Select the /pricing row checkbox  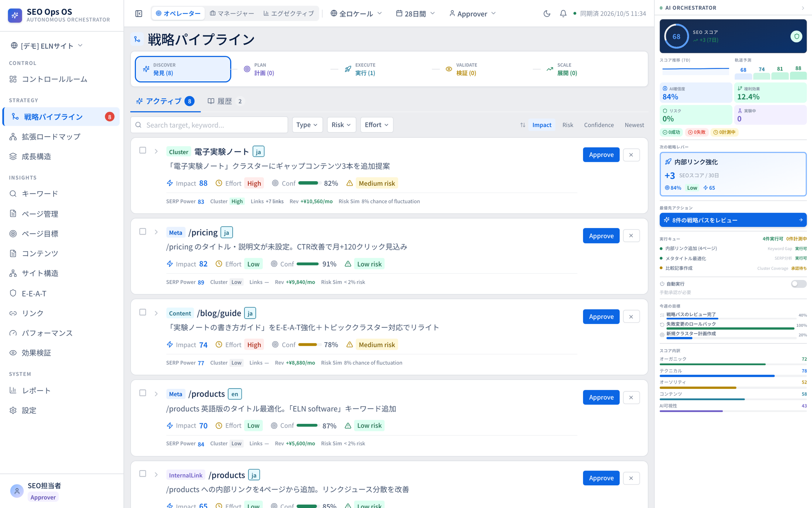tap(143, 232)
